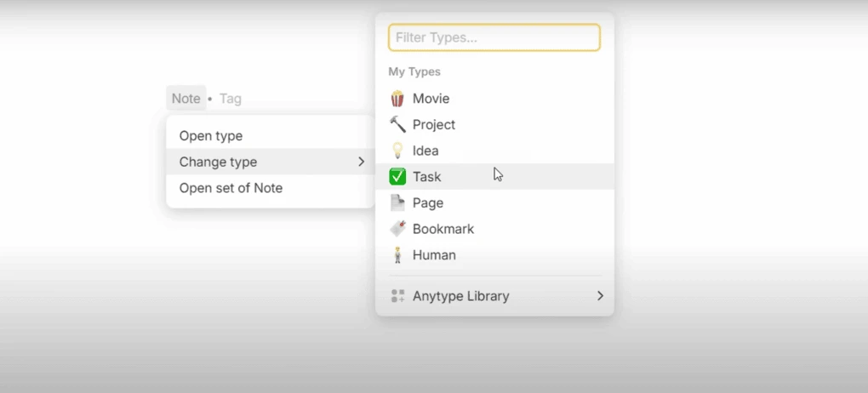The height and width of the screenshot is (393, 868).
Task: Click the Tag relation link
Action: [x=231, y=99]
